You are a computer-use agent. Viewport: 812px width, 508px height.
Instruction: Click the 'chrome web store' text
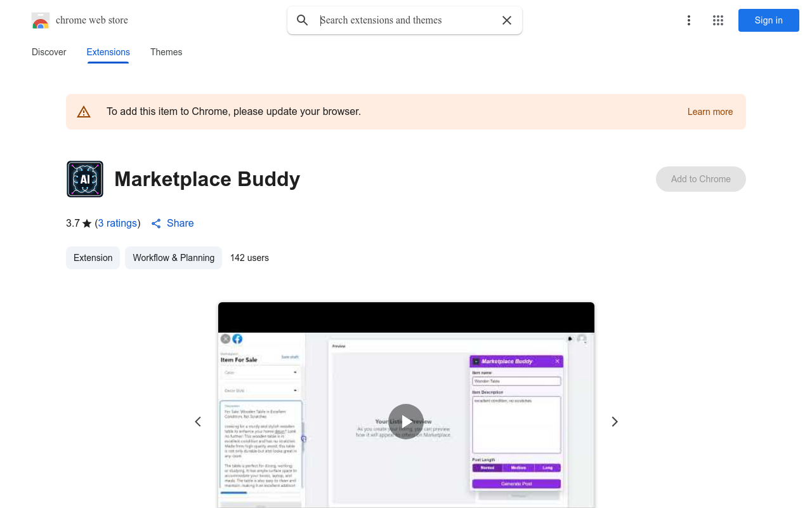pos(92,20)
